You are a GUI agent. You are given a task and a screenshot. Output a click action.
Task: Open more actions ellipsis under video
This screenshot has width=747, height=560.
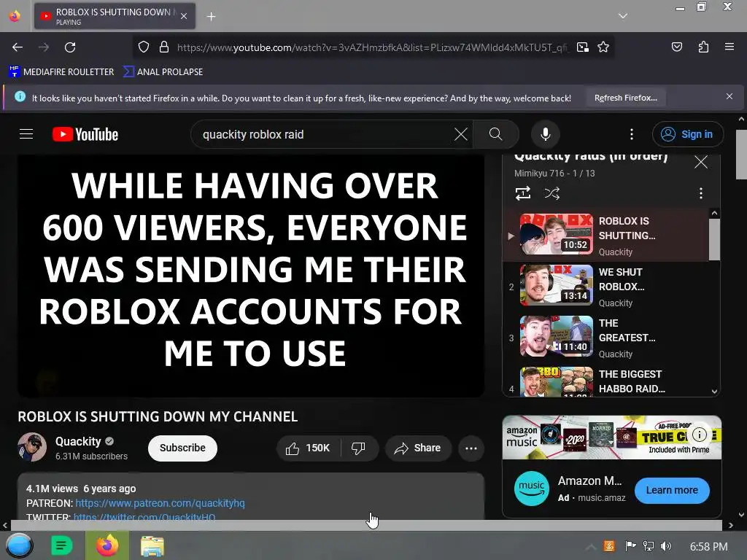[x=471, y=448]
